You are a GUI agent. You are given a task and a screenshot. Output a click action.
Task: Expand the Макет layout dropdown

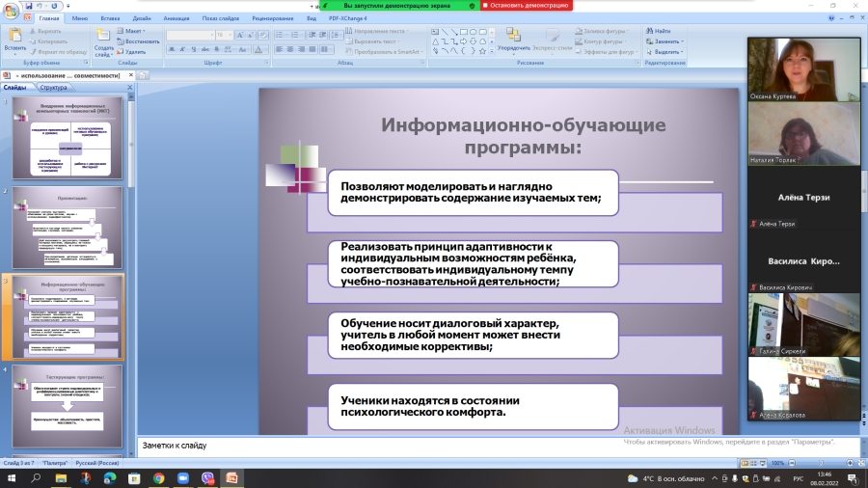click(x=134, y=31)
